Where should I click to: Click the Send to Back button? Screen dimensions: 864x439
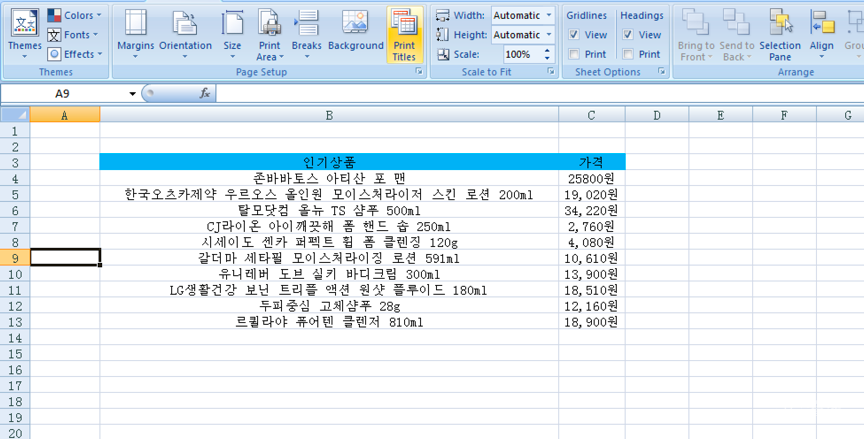[x=737, y=34]
